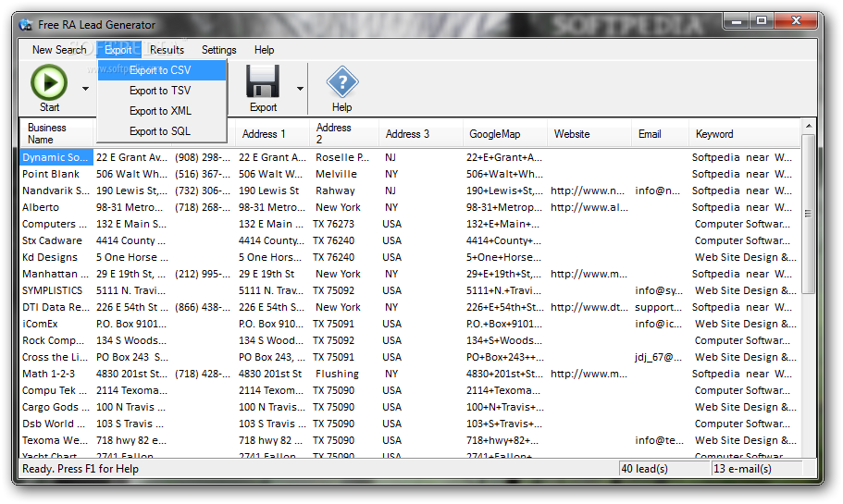Click the 13 e-mail(s) status panel
This screenshot has height=504, width=843.
(756, 469)
